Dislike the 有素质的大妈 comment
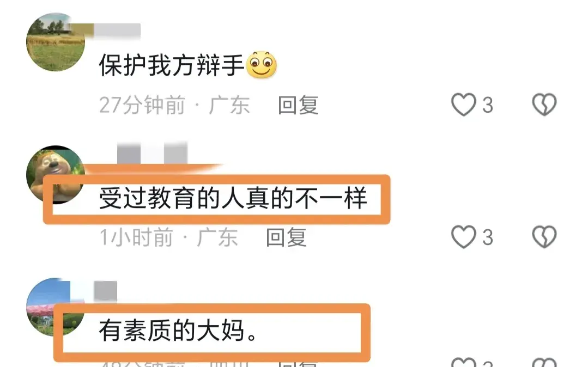588x367 pixels. [x=544, y=363]
